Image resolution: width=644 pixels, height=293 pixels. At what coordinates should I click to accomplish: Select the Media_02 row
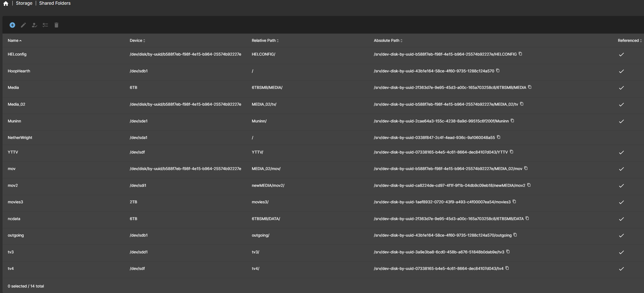click(x=17, y=104)
